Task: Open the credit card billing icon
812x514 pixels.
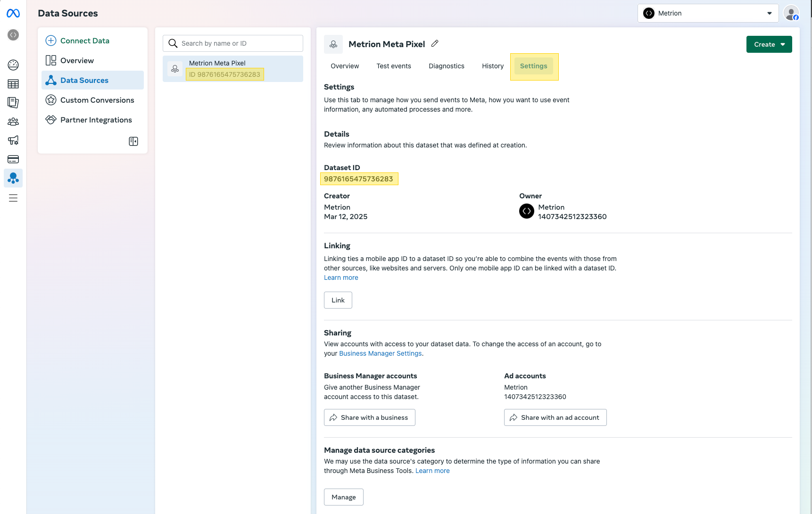Action: pyautogui.click(x=13, y=159)
